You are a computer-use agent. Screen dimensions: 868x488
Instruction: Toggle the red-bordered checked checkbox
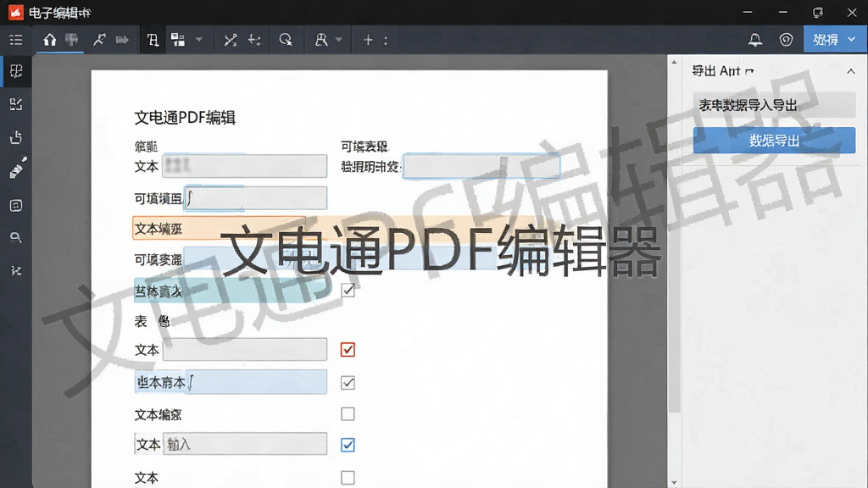348,350
